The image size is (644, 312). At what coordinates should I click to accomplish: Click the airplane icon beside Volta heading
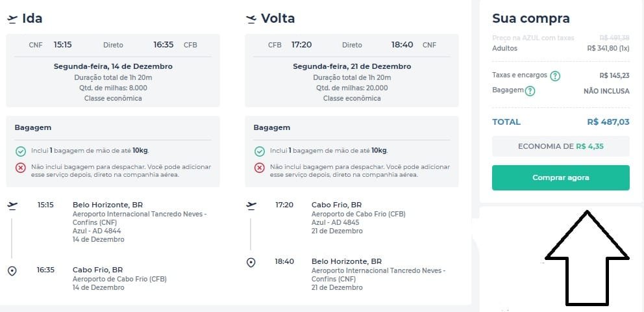coord(251,19)
